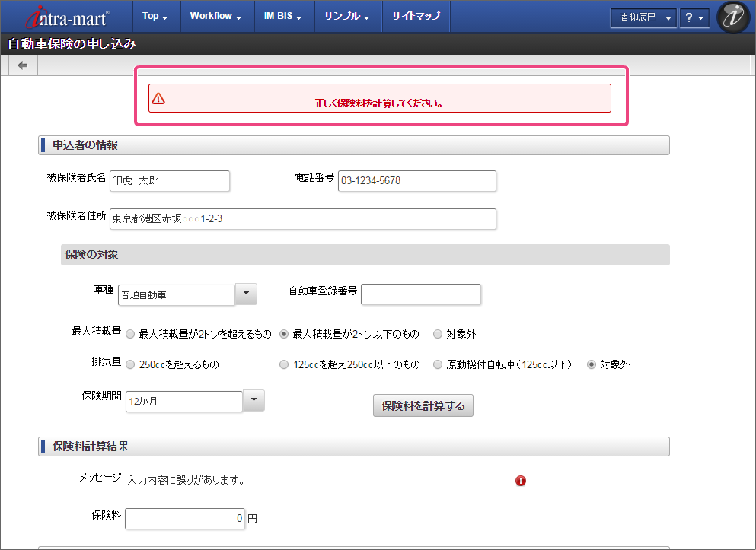Click the back arrow icon

(23, 65)
